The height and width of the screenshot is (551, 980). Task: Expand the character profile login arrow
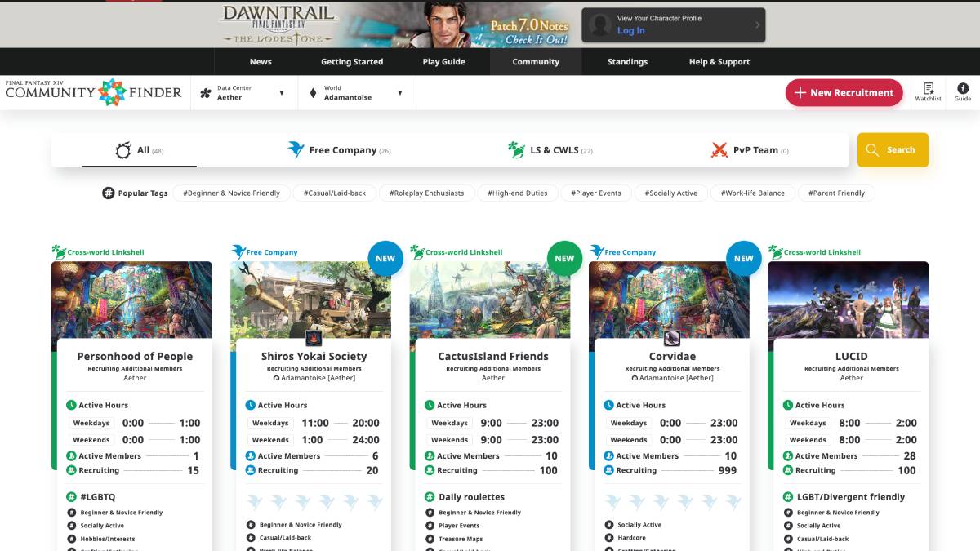757,24
